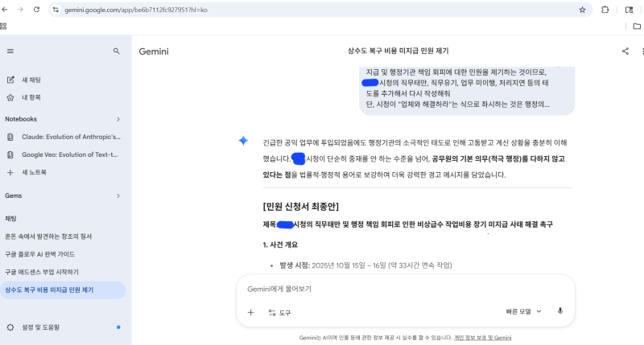This screenshot has width=644, height=345.
Task: Reload the page with refresh icon
Action: point(36,10)
